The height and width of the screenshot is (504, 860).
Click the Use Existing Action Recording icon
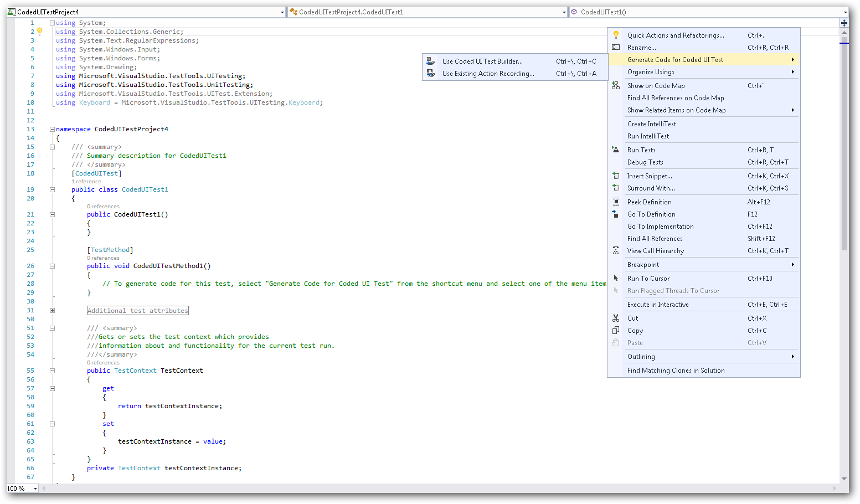point(431,73)
